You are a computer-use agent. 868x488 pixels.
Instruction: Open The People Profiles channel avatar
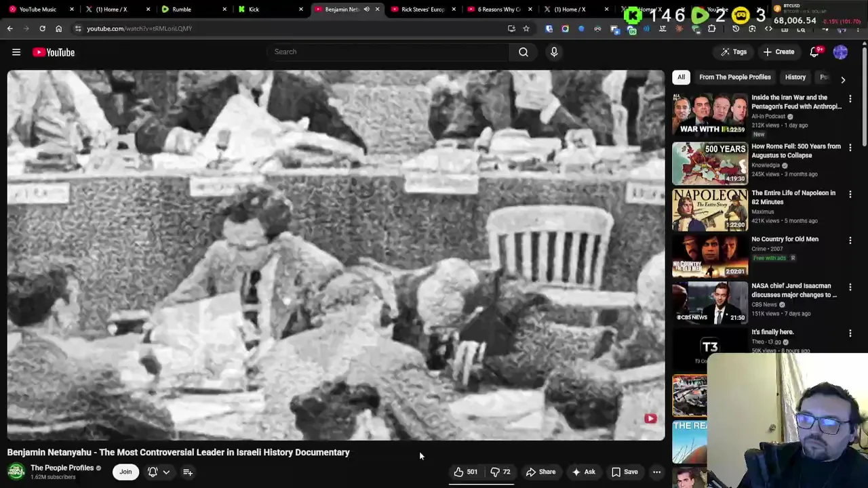tap(16, 472)
